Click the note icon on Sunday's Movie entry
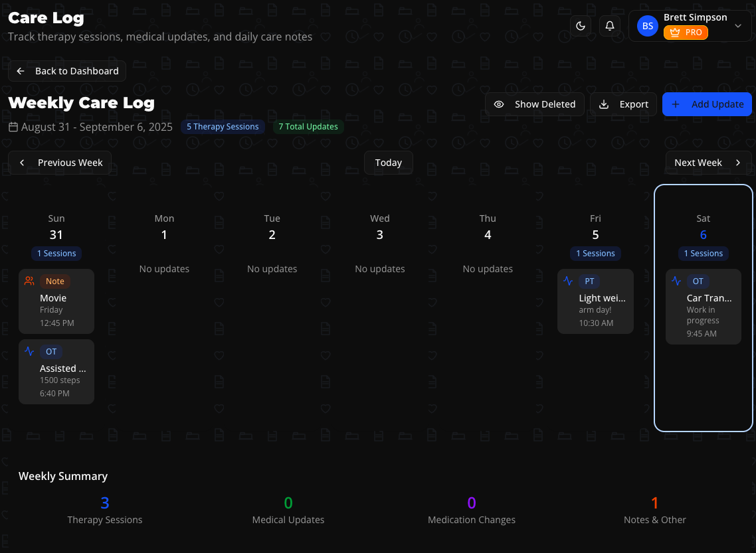 point(29,281)
